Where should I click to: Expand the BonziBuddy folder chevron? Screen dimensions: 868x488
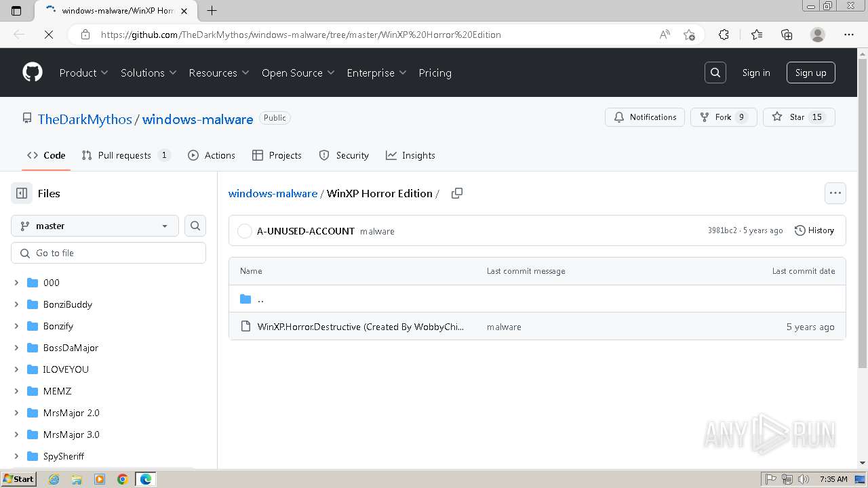click(x=16, y=304)
